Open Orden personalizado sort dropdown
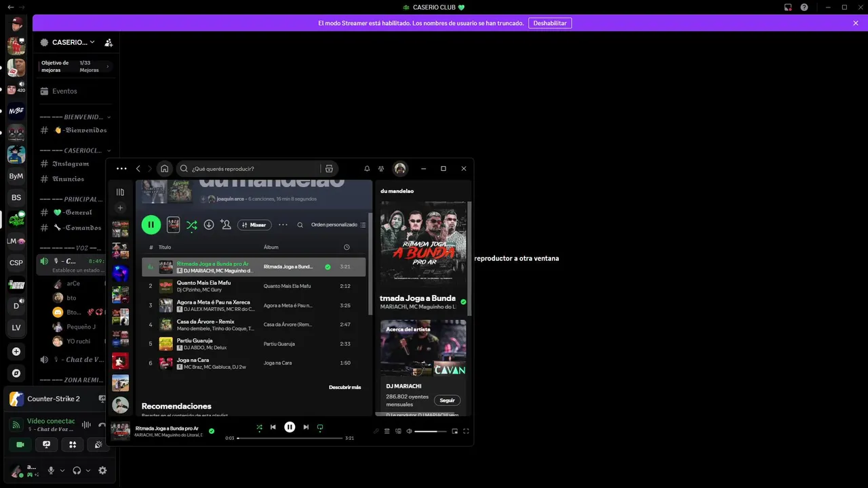This screenshot has height=488, width=868. 338,224
